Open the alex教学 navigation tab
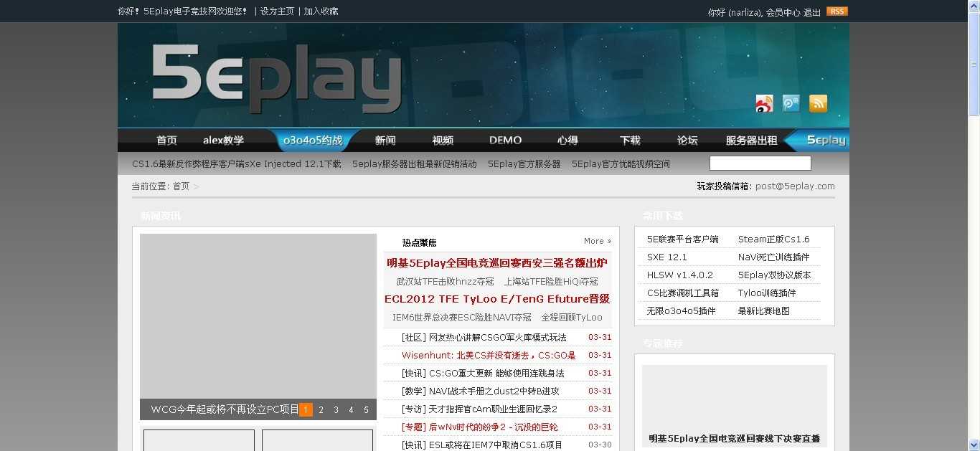This screenshot has height=451, width=980. (x=223, y=141)
